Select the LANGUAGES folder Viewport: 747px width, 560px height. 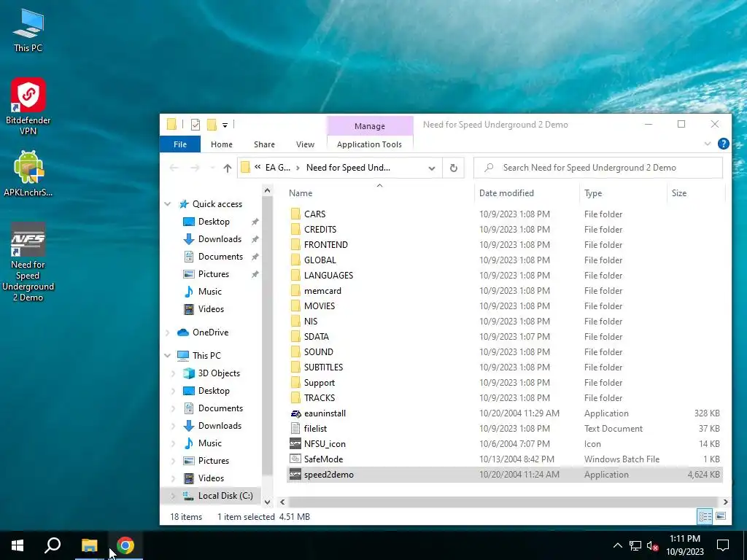[x=328, y=275]
